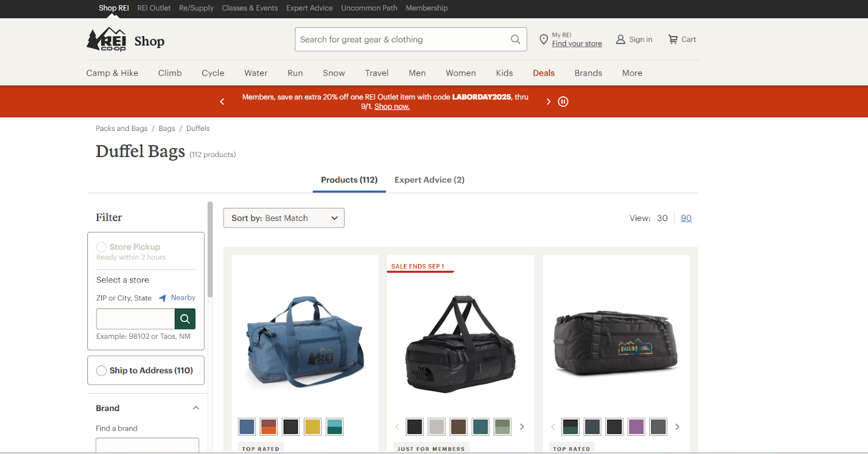This screenshot has height=454, width=868.
Task: Open the Brands menu
Action: (x=588, y=73)
